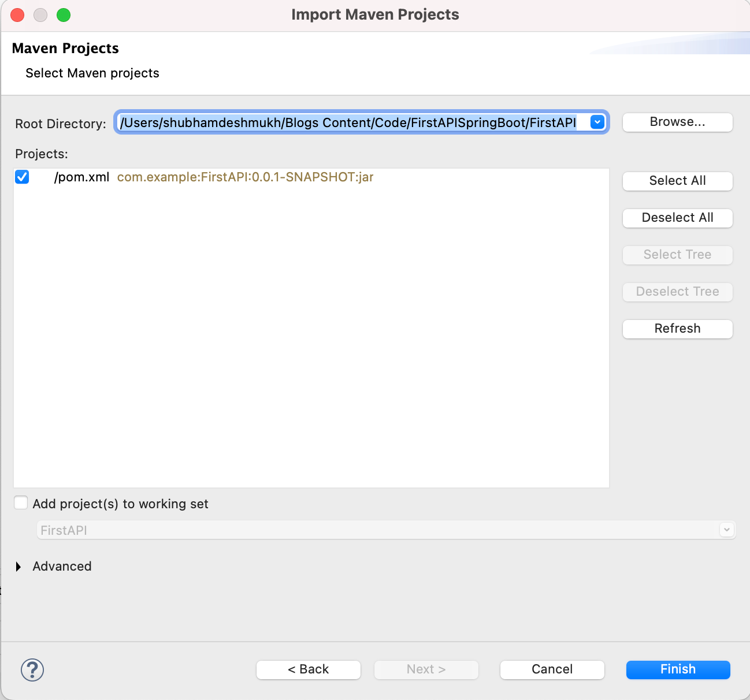Uncheck the /pom.xml project checkbox
This screenshot has height=700, width=750.
coord(22,177)
